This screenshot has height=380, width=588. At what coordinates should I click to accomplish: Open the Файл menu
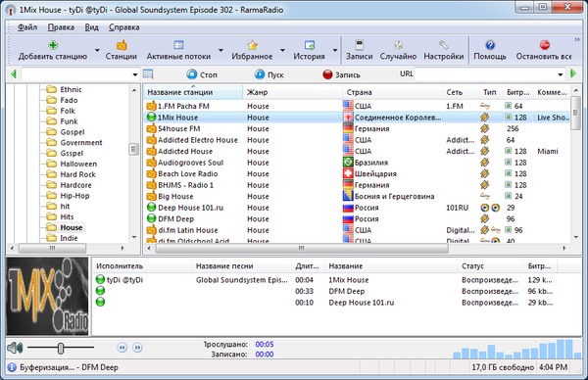point(27,27)
